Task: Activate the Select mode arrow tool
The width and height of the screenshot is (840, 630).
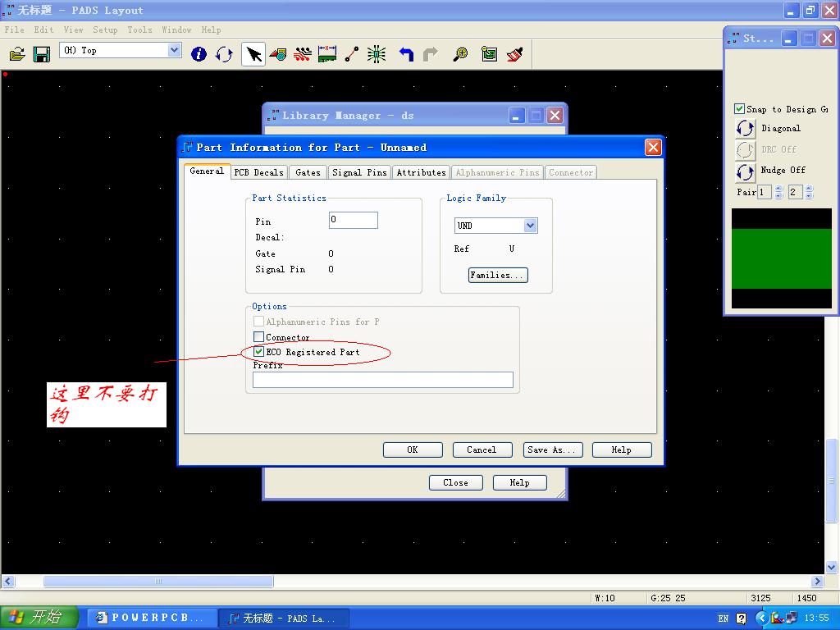Action: pyautogui.click(x=253, y=53)
